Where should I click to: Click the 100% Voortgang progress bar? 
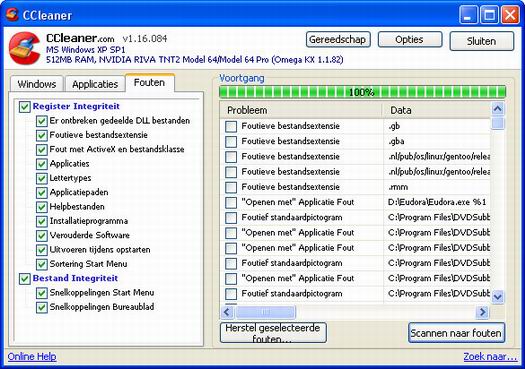(362, 92)
